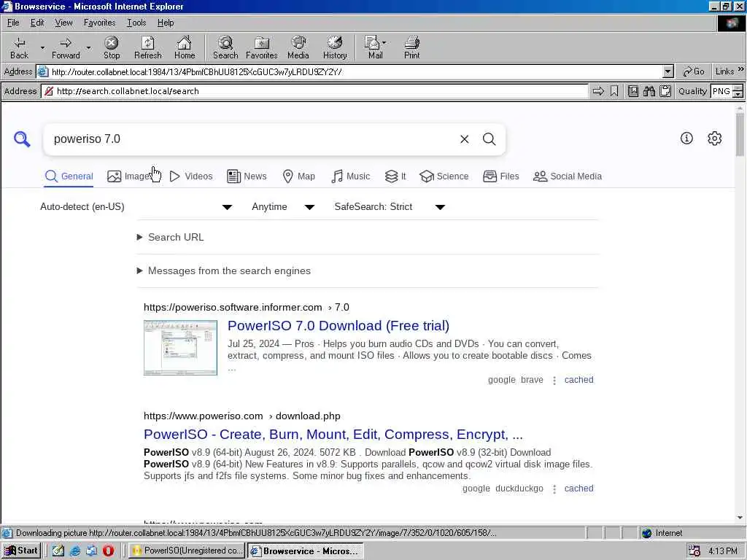Viewport: 747px width, 560px height.
Task: Expand Messages from the search engines
Action: pyautogui.click(x=224, y=271)
